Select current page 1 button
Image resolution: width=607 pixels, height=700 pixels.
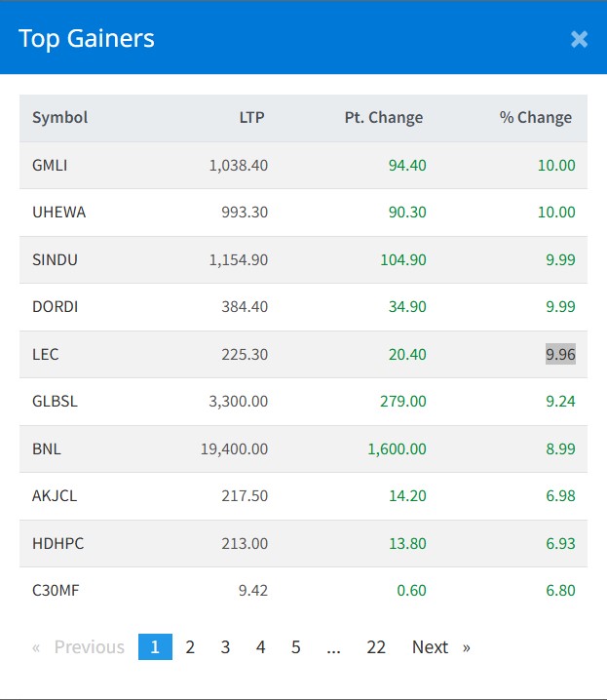tap(155, 647)
